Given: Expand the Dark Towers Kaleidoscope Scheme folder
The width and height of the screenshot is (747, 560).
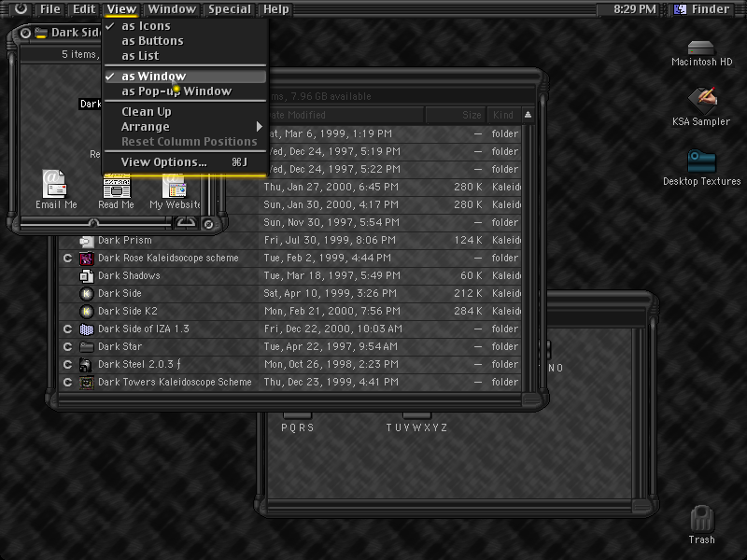Looking at the screenshot, I should click(67, 383).
